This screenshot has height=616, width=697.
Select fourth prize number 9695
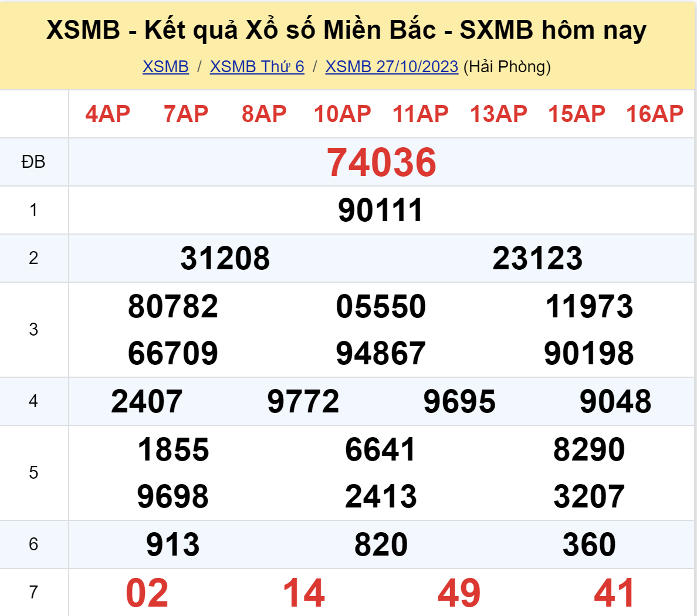pos(459,401)
